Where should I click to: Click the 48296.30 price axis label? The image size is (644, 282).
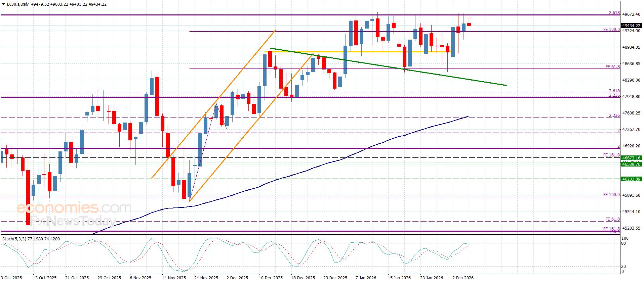(631, 80)
